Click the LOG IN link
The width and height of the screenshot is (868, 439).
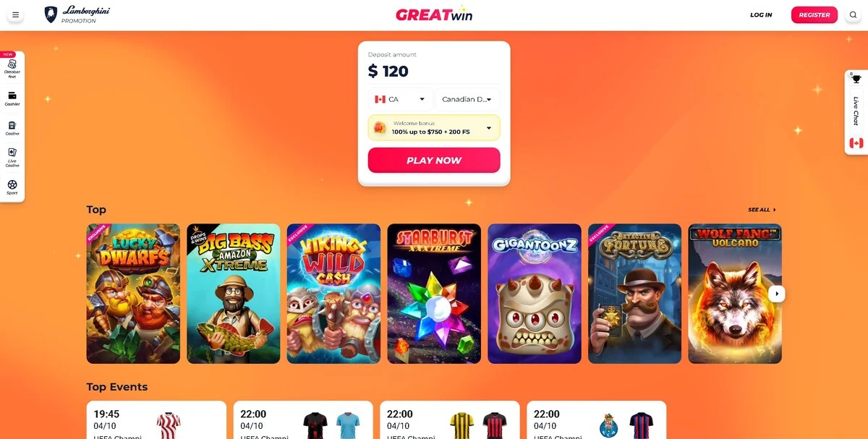(x=761, y=14)
